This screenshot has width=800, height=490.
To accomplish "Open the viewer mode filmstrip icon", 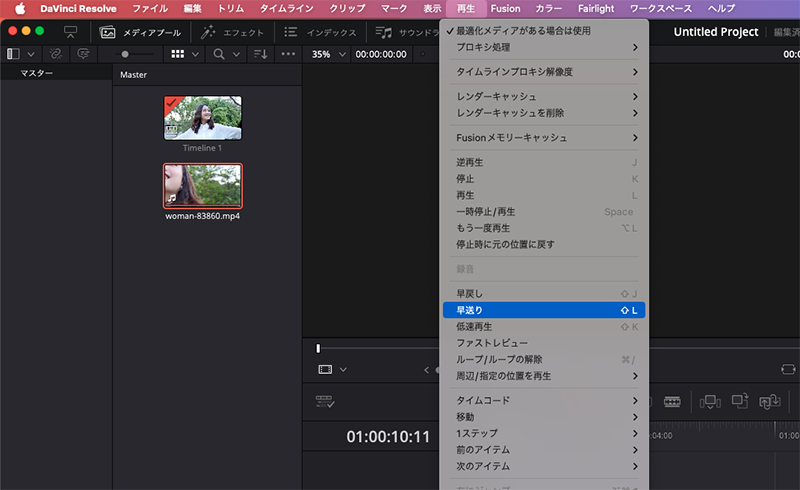I will [325, 369].
